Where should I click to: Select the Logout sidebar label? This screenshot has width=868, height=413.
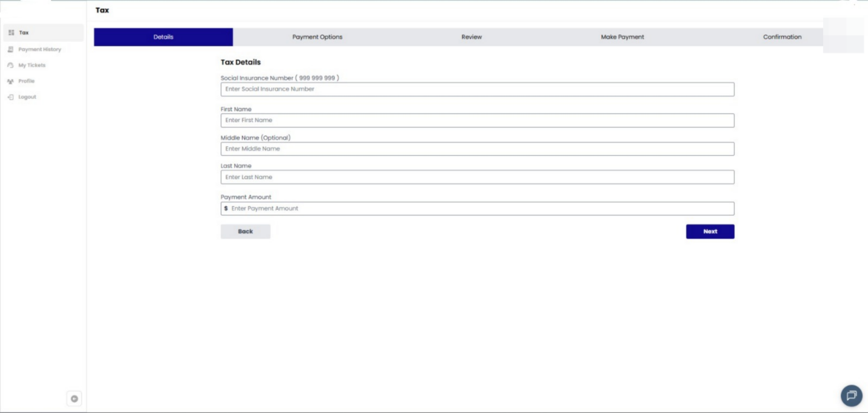click(27, 97)
